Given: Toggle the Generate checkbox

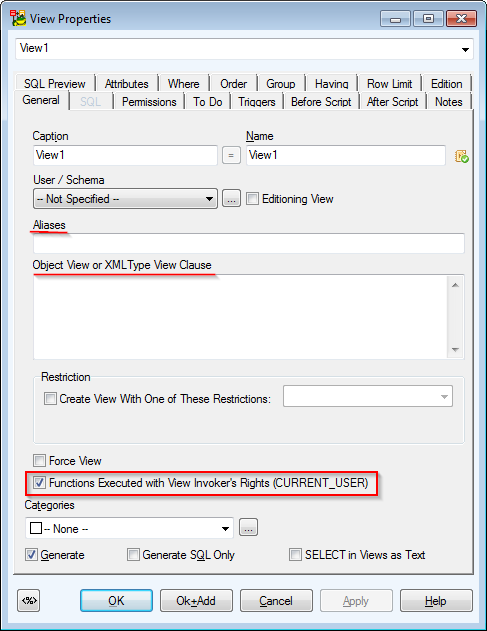Looking at the screenshot, I should [x=31, y=555].
